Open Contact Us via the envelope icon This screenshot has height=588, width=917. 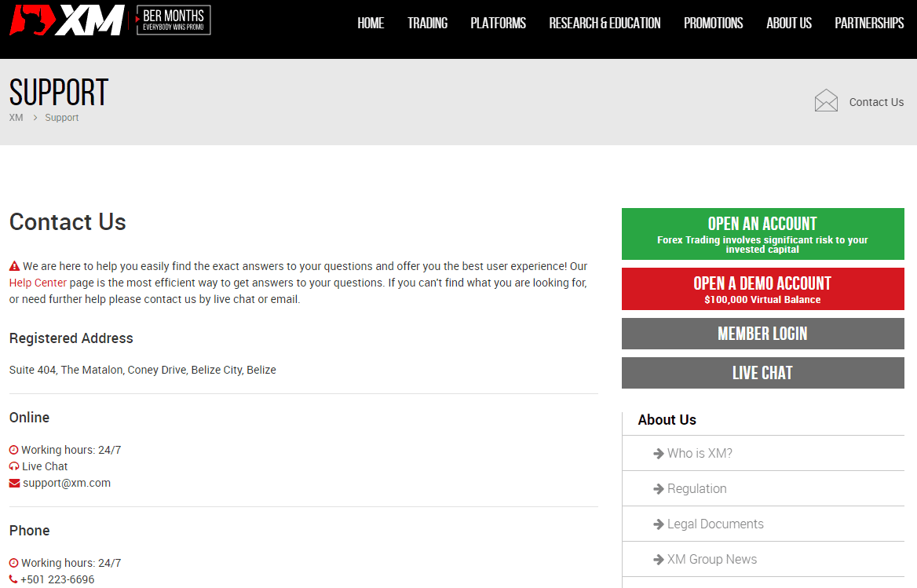826,100
